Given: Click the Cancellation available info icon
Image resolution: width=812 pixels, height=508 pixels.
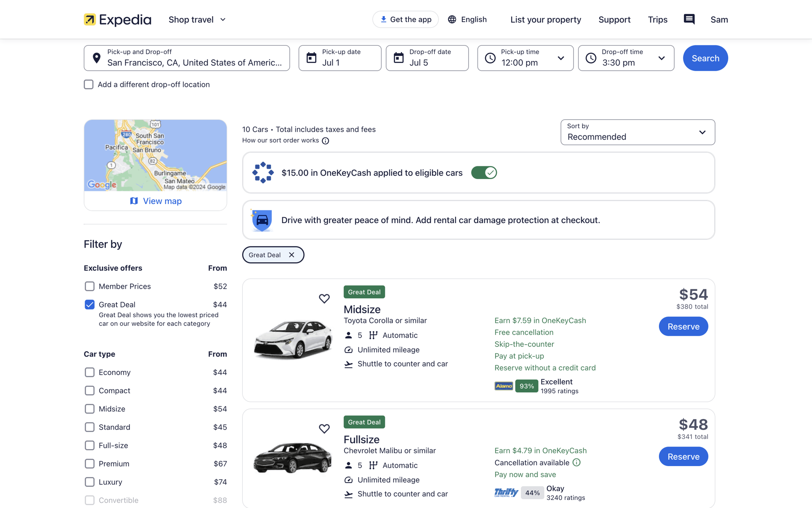Looking at the screenshot, I should coord(576,462).
